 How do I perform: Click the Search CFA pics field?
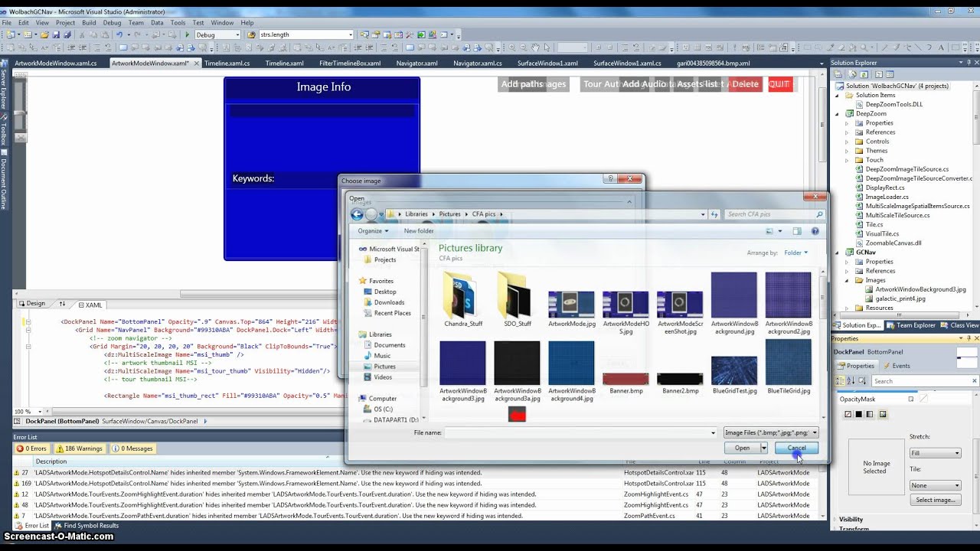click(774, 214)
